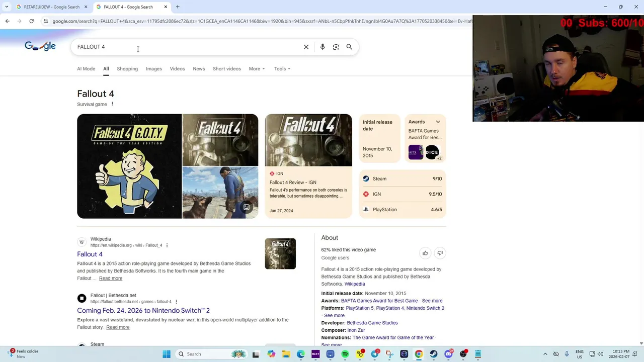Image resolution: width=644 pixels, height=362 pixels.
Task: Open the Windows Start menu
Action: 167,354
